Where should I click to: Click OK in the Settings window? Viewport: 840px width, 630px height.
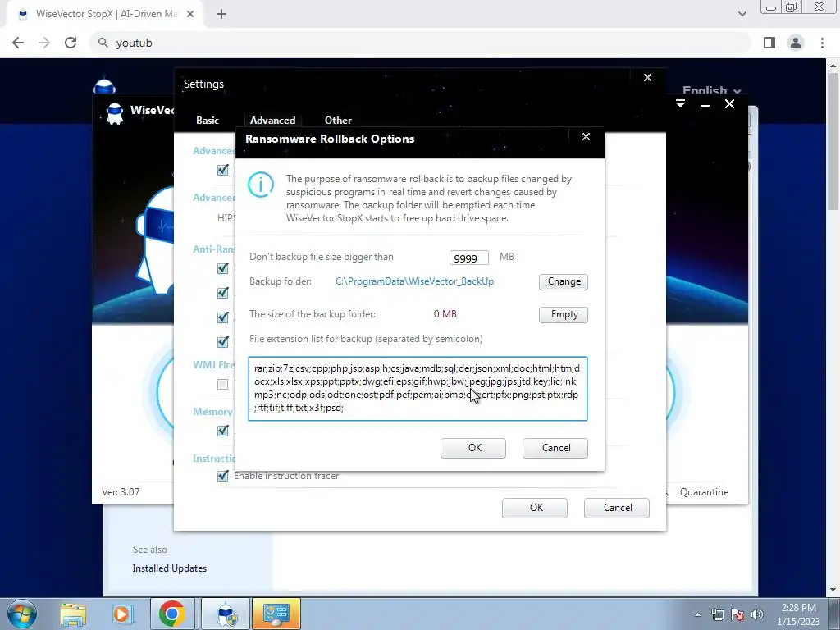point(535,508)
